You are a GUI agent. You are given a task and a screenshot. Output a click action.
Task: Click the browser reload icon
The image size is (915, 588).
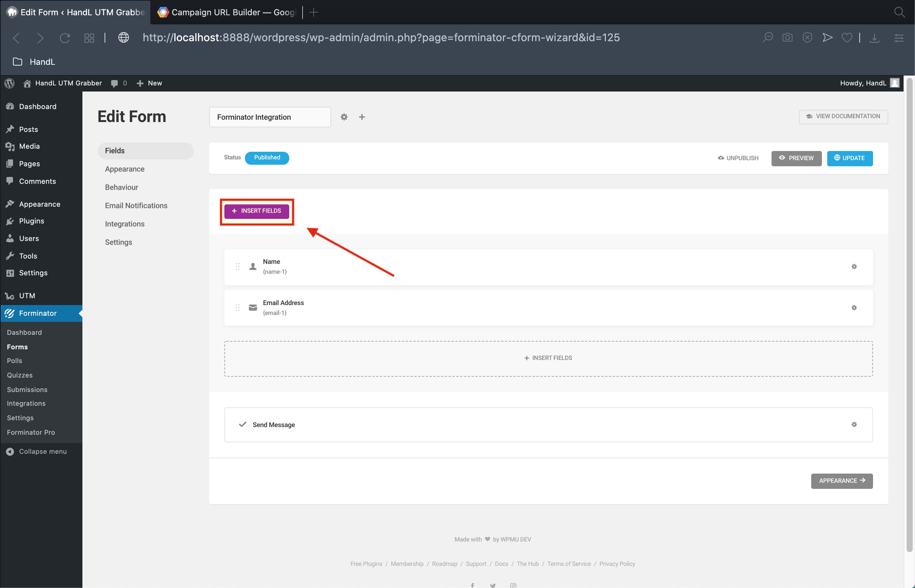[x=64, y=37]
